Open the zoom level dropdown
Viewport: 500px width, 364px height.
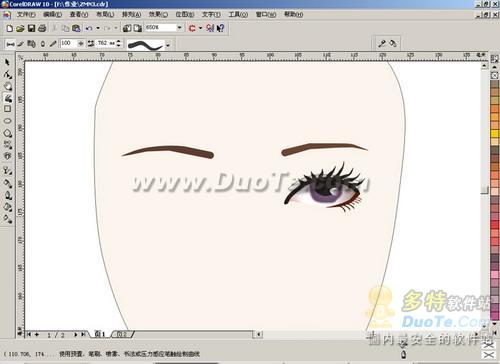[x=180, y=28]
